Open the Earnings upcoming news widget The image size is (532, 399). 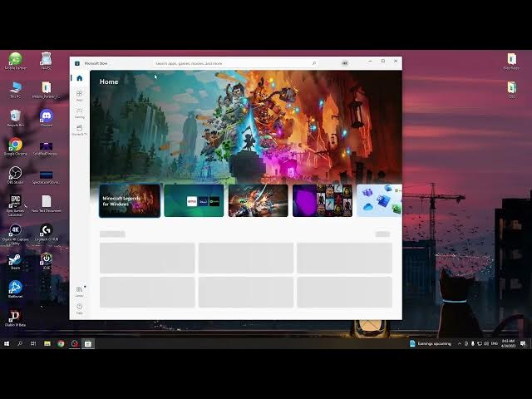coord(431,343)
